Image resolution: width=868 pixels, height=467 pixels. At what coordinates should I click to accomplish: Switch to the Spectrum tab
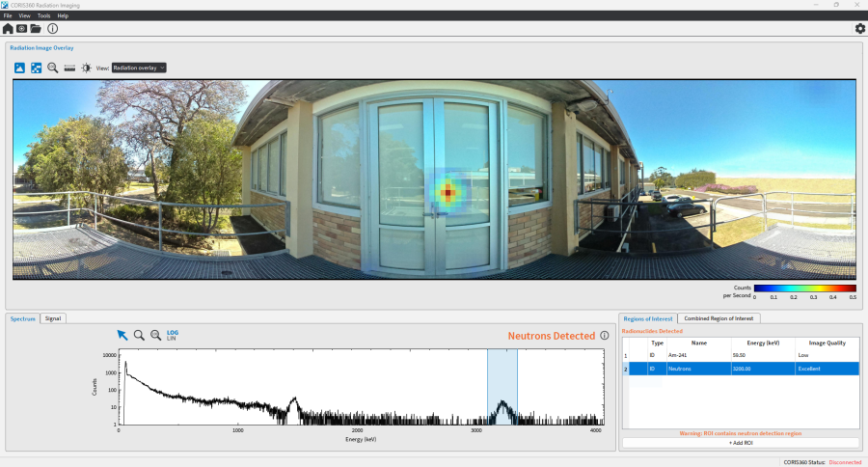tap(23, 318)
